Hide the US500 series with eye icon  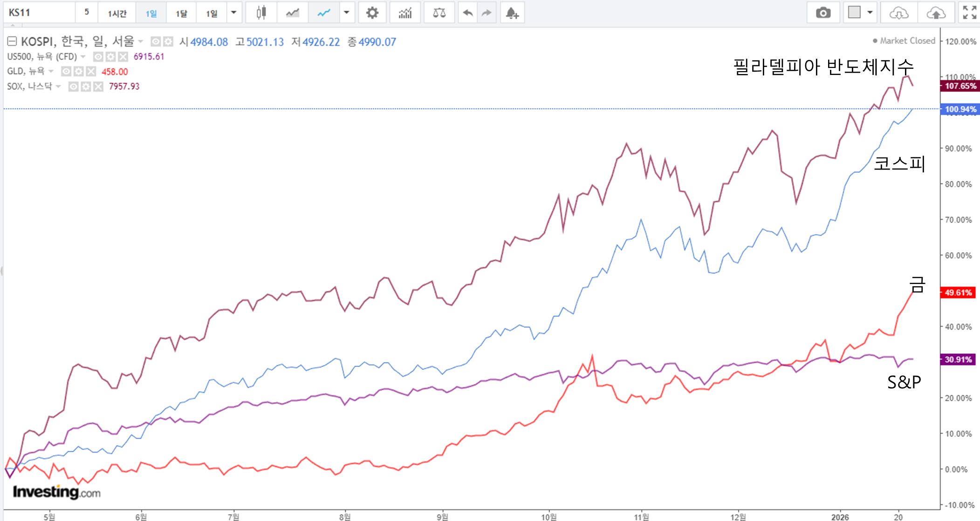coord(98,57)
